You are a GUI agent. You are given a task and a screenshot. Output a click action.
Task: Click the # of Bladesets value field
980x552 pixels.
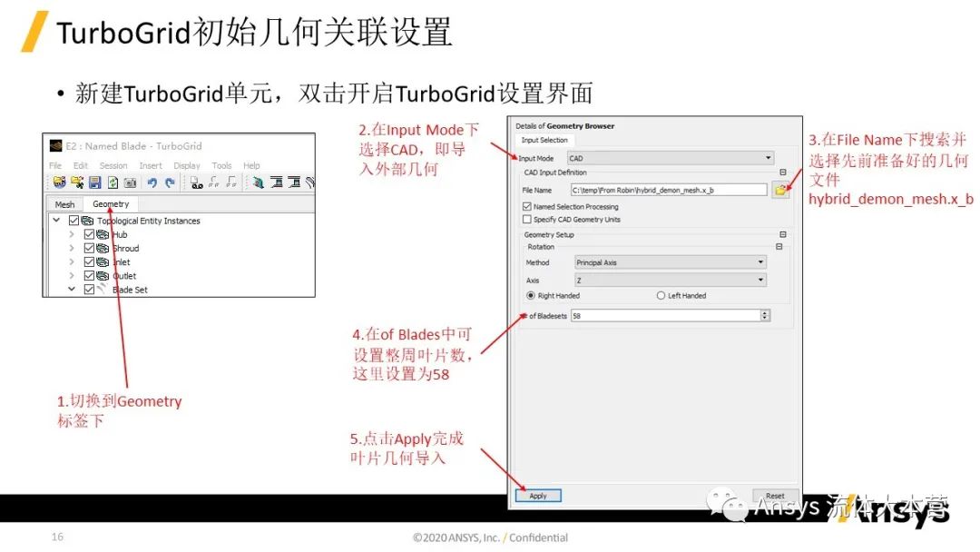coord(665,316)
